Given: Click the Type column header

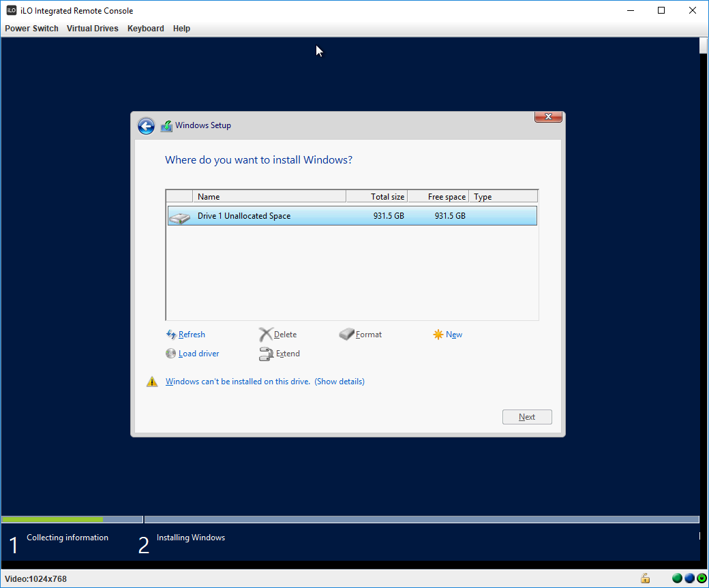Looking at the screenshot, I should tap(503, 196).
